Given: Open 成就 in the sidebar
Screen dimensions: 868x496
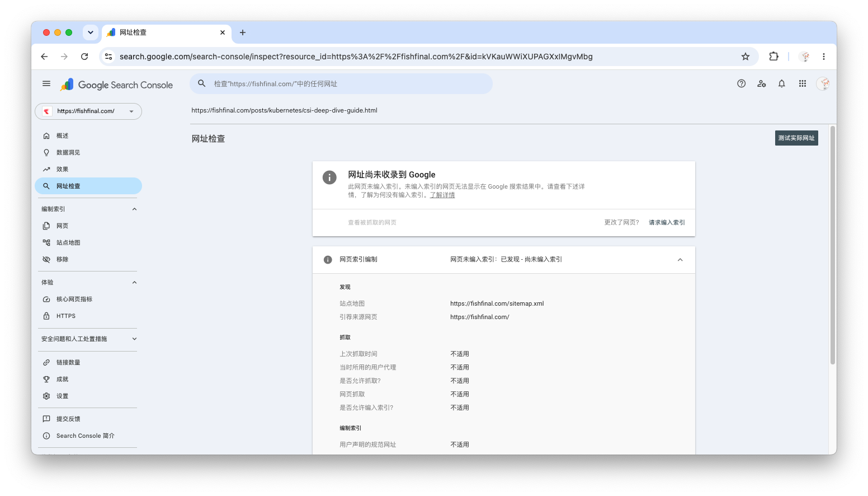Looking at the screenshot, I should click(x=88, y=380).
